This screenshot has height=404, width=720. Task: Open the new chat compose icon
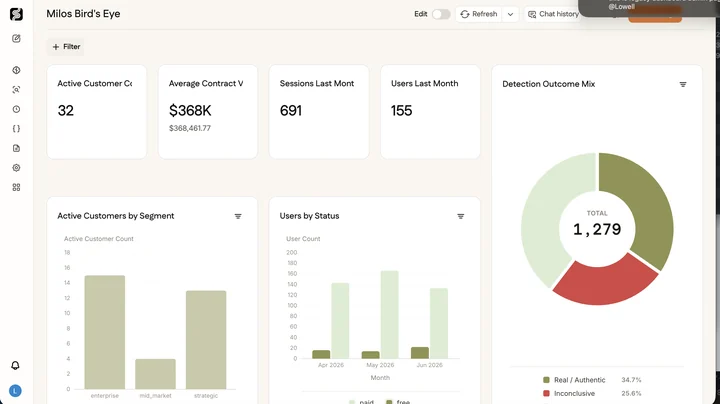pyautogui.click(x=16, y=39)
